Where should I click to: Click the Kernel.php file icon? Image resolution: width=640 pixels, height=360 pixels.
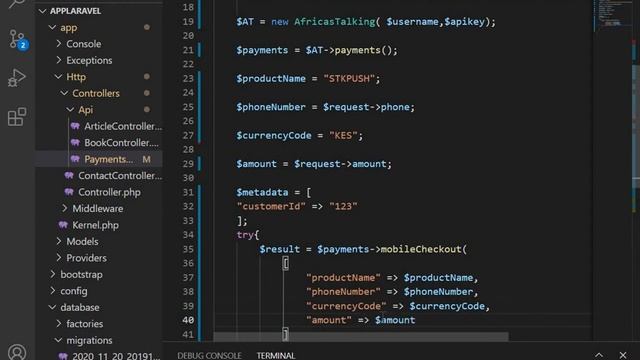click(63, 225)
